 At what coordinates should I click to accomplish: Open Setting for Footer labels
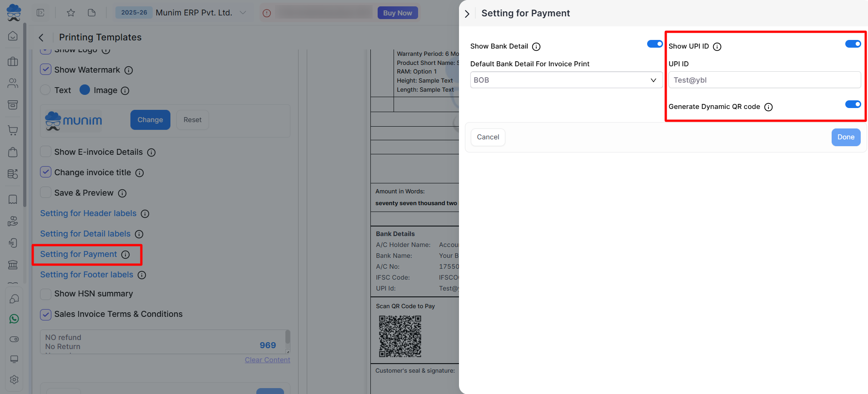(x=86, y=275)
